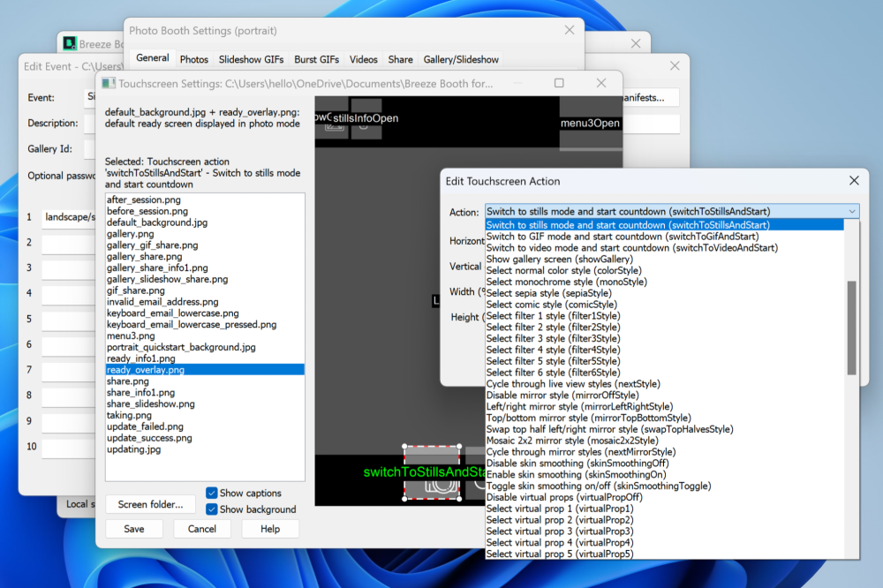Select portrait_quickstart_background.jpg file
Viewport: 883px width, 588px height.
tap(205, 348)
